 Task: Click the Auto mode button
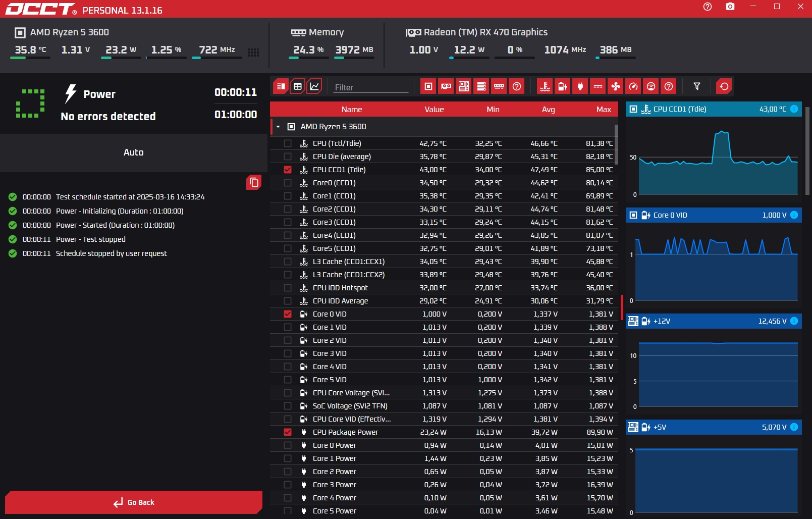tap(134, 152)
